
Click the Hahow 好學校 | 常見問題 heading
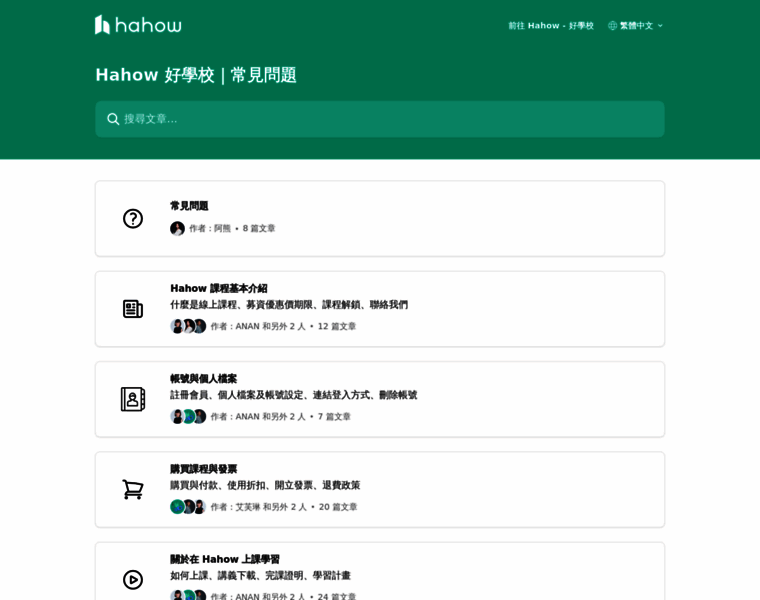coord(196,75)
